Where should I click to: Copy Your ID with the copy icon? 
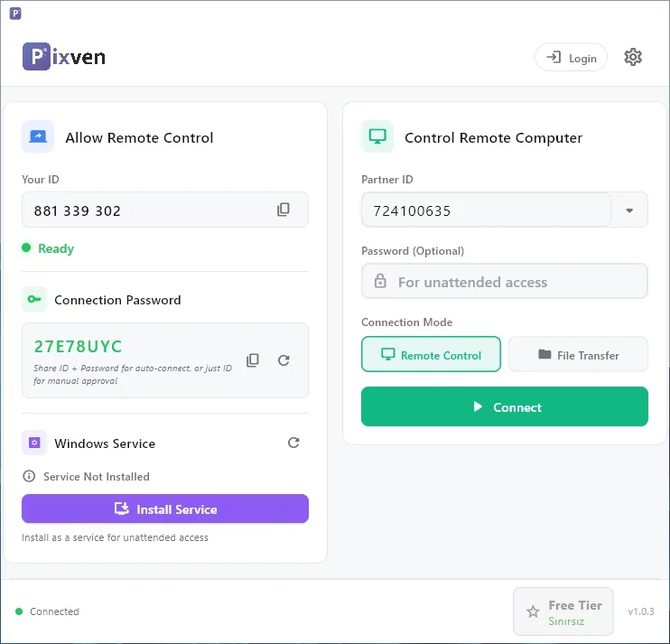284,210
